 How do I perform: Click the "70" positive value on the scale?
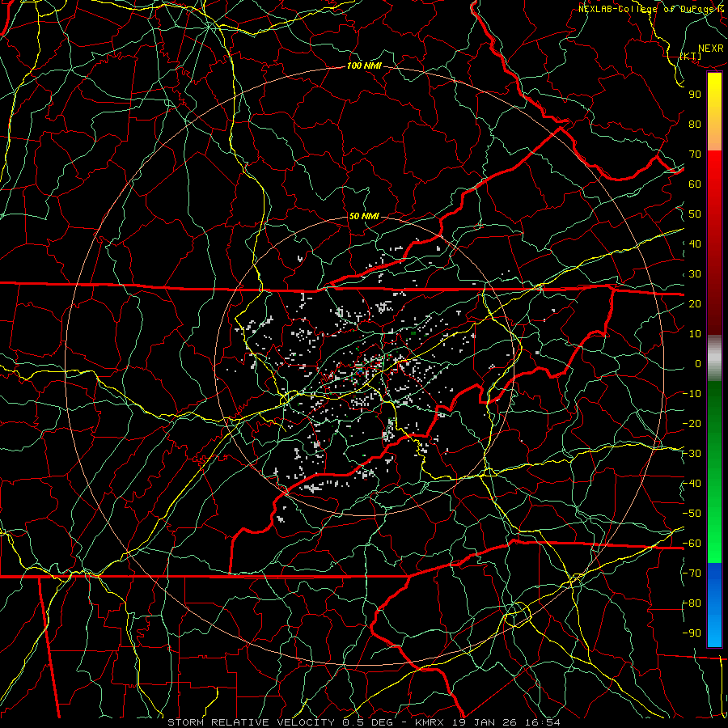pos(695,154)
